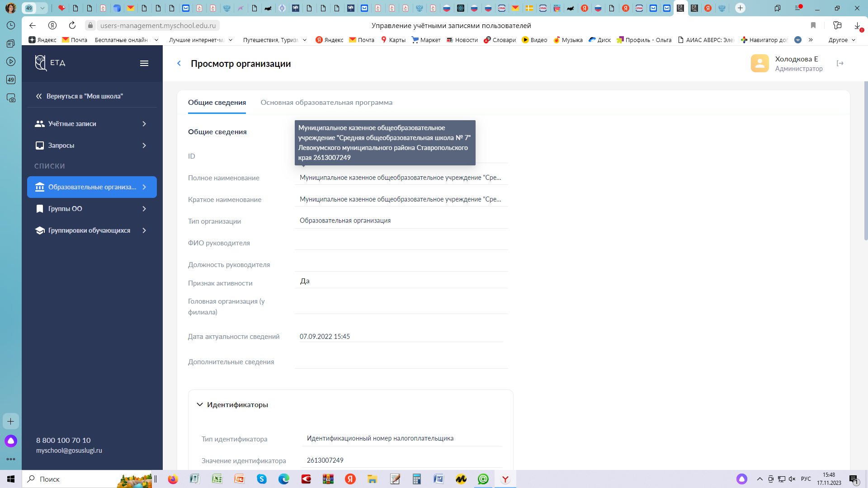Open the Диск bookmark
The width and height of the screenshot is (868, 488).
(x=599, y=40)
